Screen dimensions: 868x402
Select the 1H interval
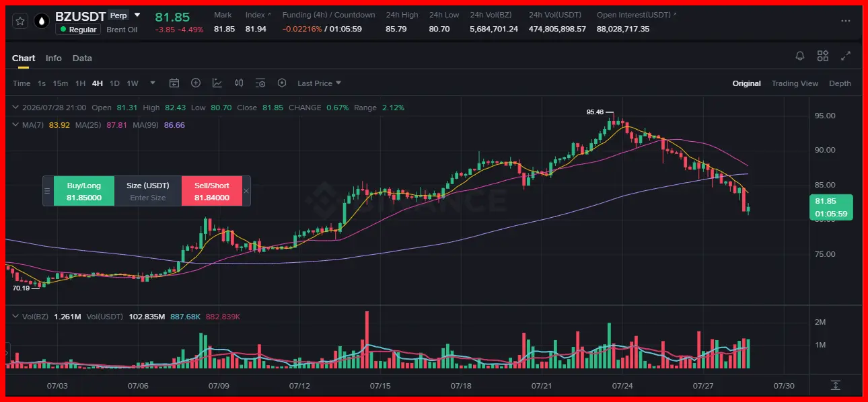[80, 83]
